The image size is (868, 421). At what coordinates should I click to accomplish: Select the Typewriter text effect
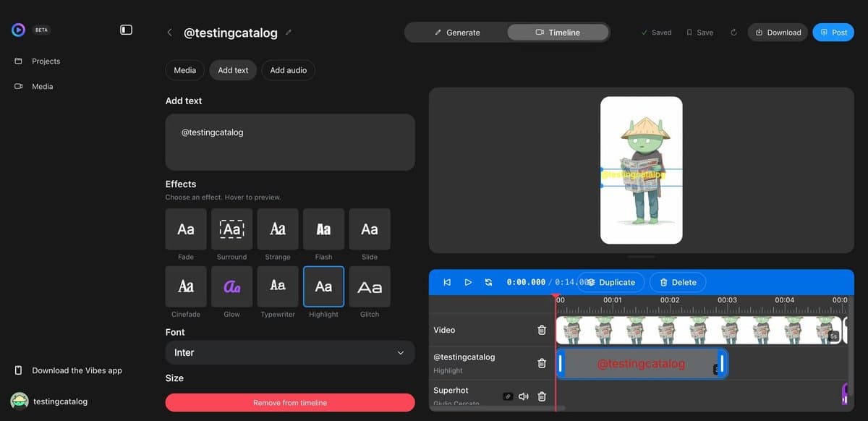click(x=278, y=286)
